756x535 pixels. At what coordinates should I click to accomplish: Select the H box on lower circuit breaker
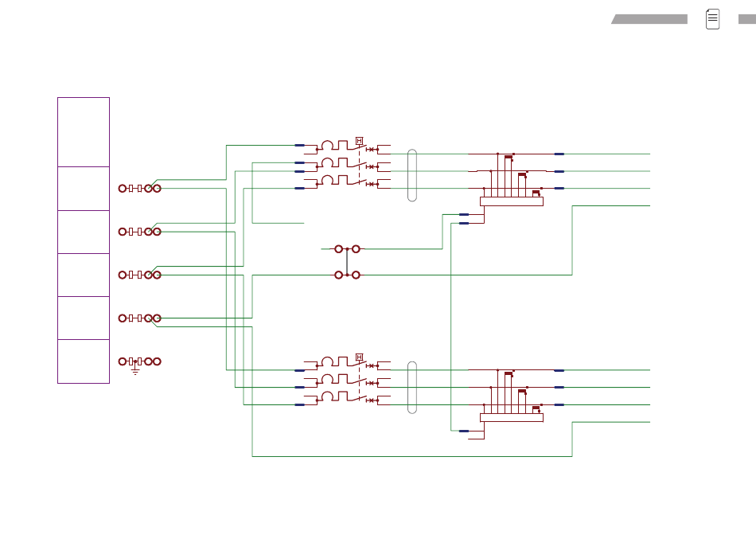tap(359, 357)
